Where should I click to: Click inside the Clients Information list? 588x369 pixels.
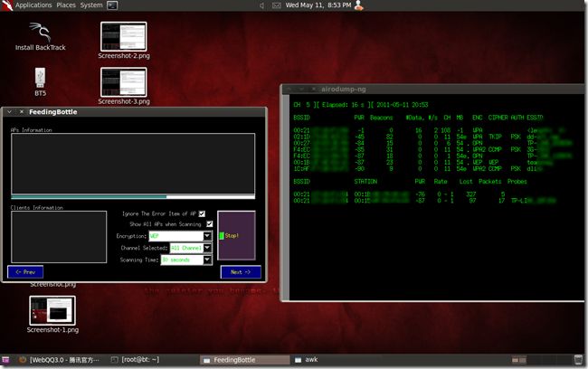point(59,237)
